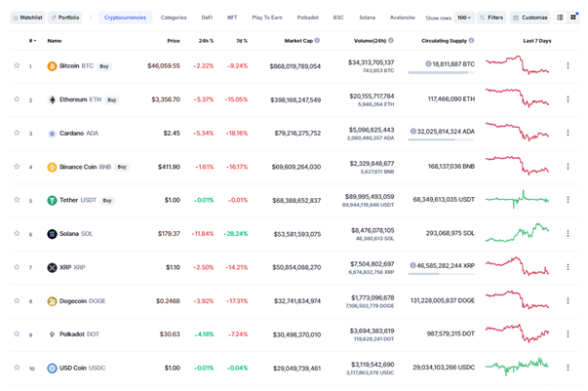The image size is (588, 391).
Task: Switch to the Play To Earn tab
Action: point(267,18)
